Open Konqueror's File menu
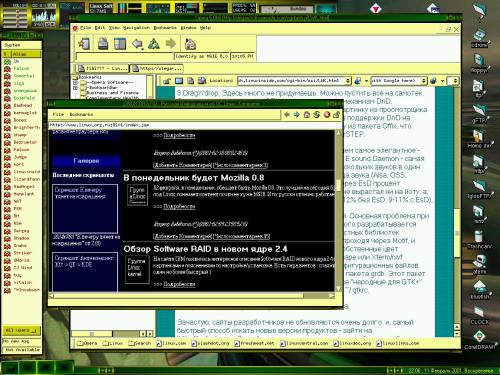Image resolution: width=500 pixels, height=375 pixels. [58, 114]
